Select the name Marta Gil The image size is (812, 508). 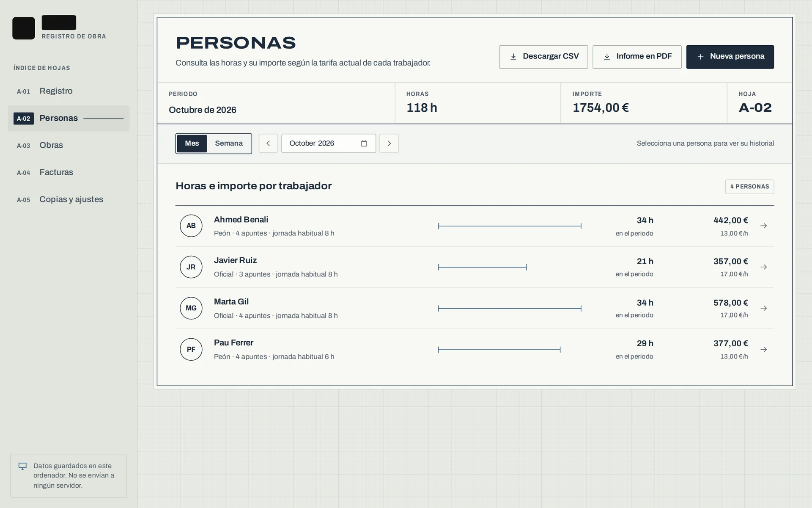tap(231, 302)
